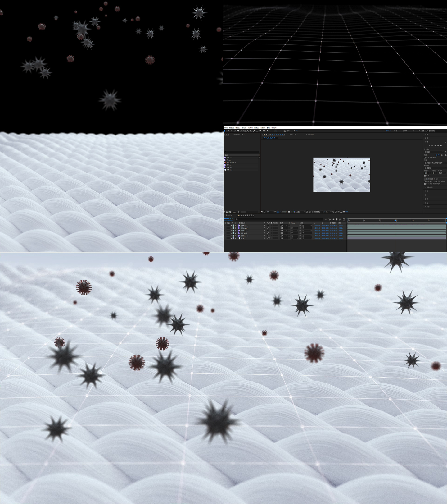
Task: Uncheck the 全屏 checkbox
Action: [x=425, y=176]
